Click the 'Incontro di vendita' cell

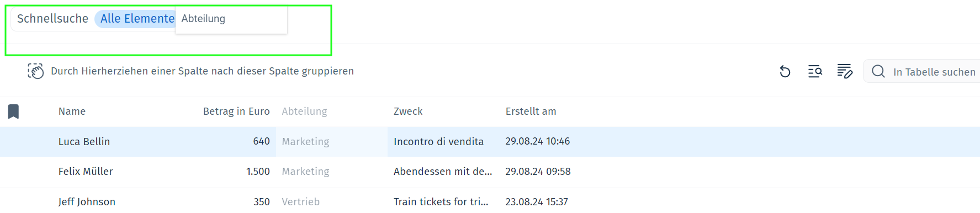[x=438, y=142]
